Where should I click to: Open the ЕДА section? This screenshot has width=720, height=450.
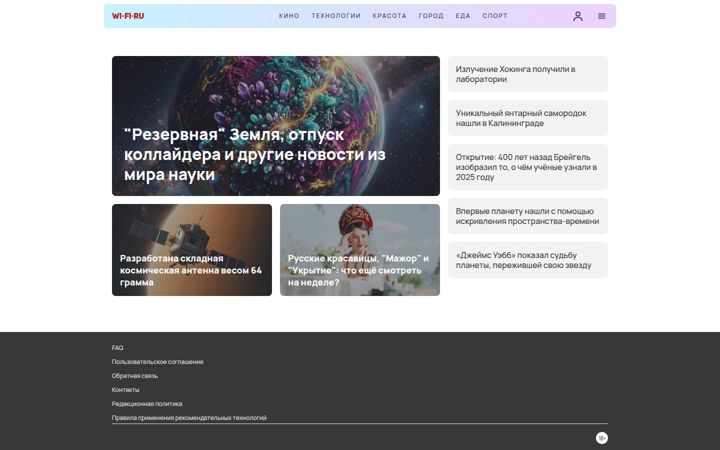(x=463, y=16)
